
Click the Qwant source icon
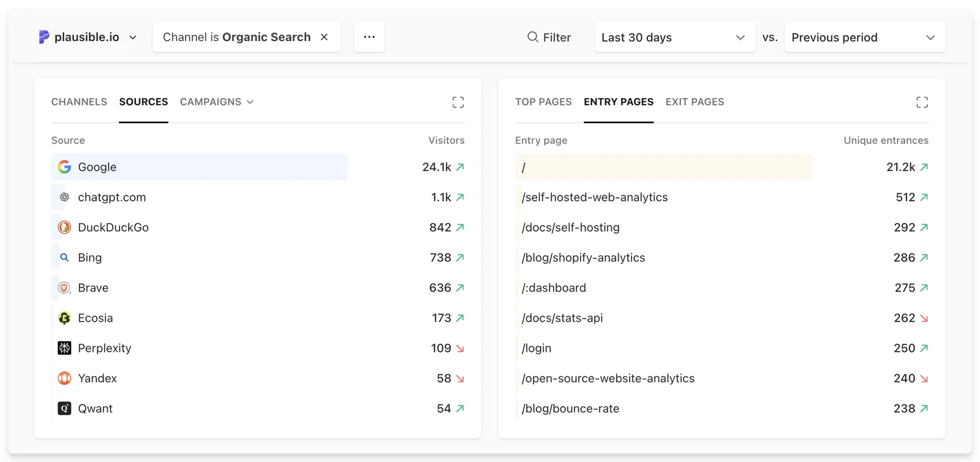coord(64,408)
